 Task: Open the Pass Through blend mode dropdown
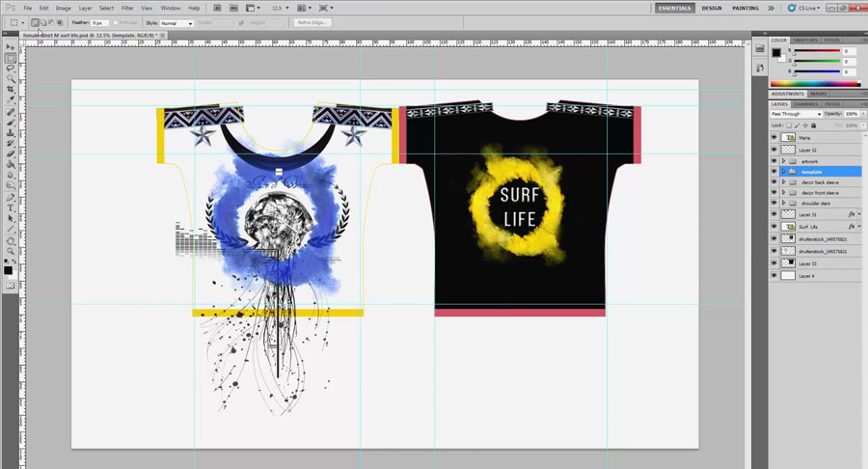click(796, 114)
